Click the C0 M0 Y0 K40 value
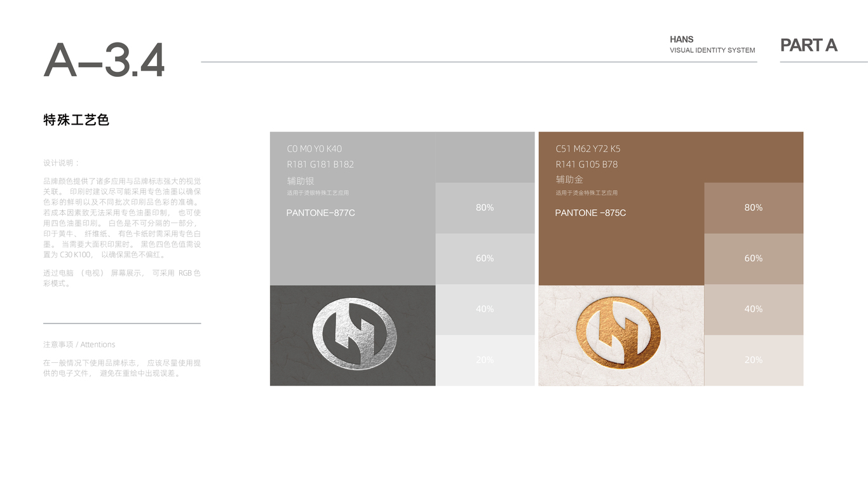868x488 pixels. tap(315, 149)
